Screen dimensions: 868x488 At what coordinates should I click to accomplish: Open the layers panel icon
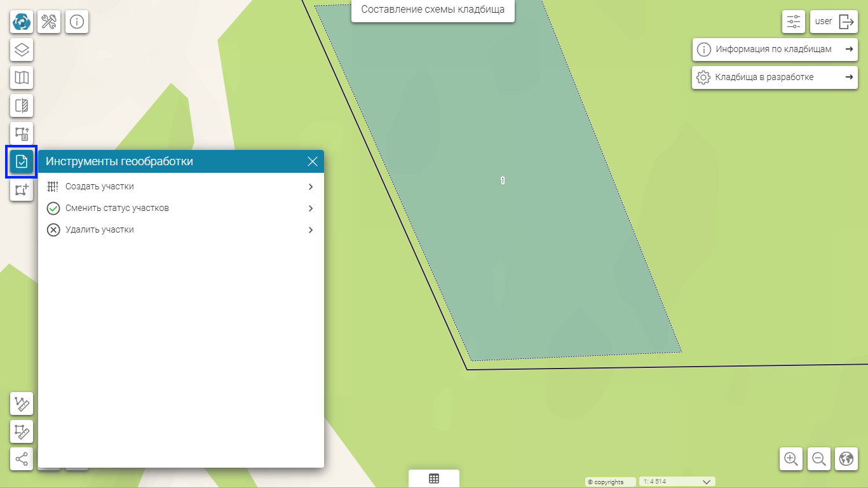pos(22,50)
